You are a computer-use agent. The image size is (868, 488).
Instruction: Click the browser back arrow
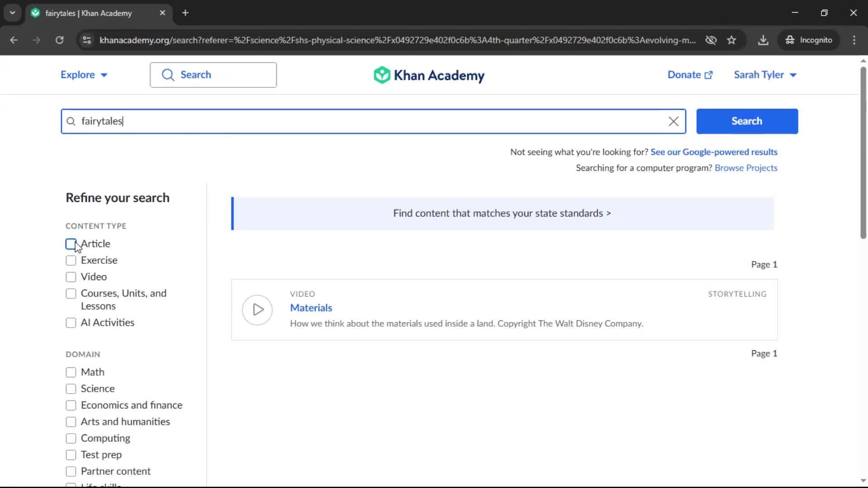point(14,40)
